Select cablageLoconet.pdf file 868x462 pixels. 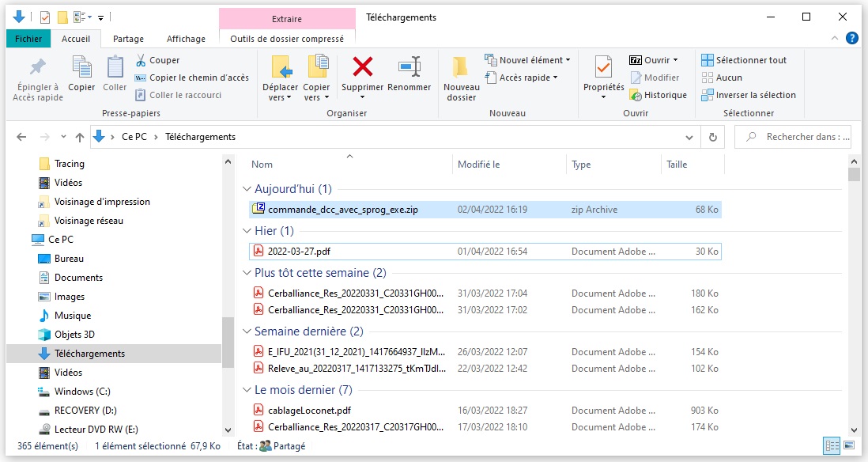(485, 411)
